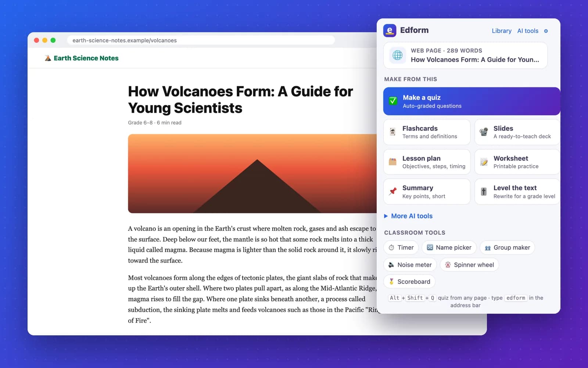Click the Edform logo icon
Image resolution: width=588 pixels, height=368 pixels.
390,31
